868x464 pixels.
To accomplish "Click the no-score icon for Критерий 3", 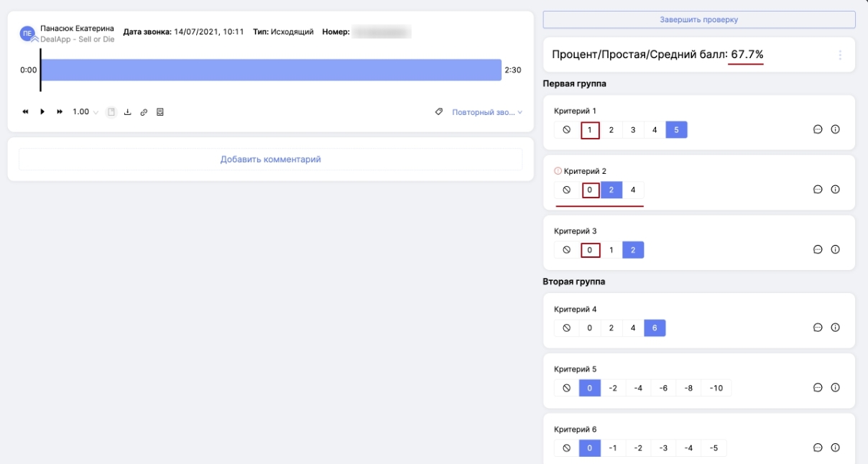I will pyautogui.click(x=566, y=250).
